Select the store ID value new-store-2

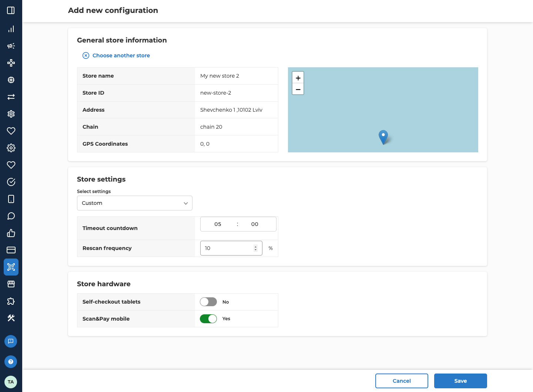[216, 93]
